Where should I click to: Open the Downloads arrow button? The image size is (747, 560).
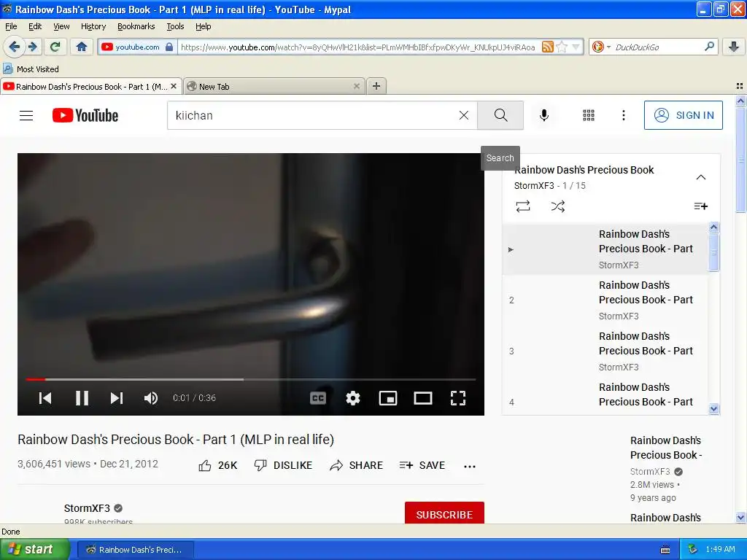(734, 47)
